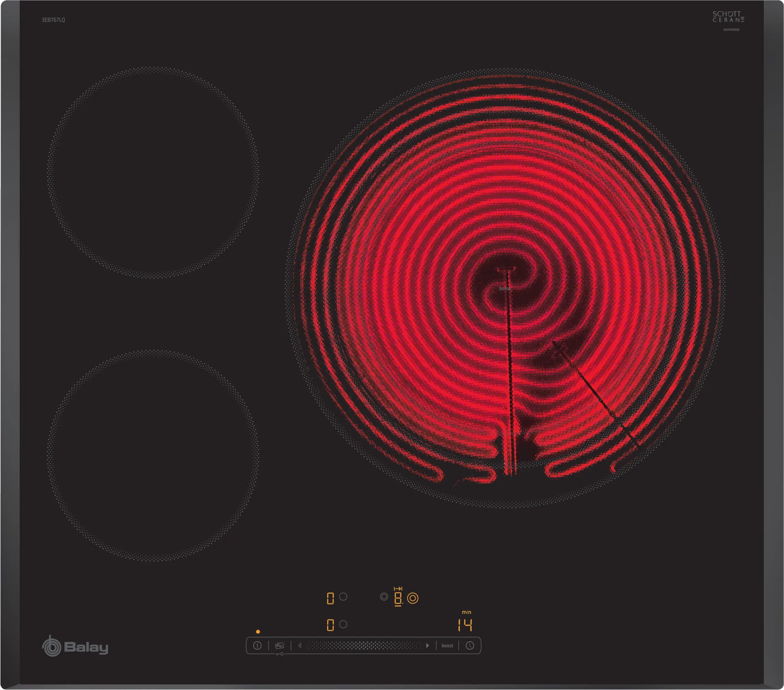Toggle the lit orange double-ring zone icon
This screenshot has height=690, width=784.
tap(413, 598)
